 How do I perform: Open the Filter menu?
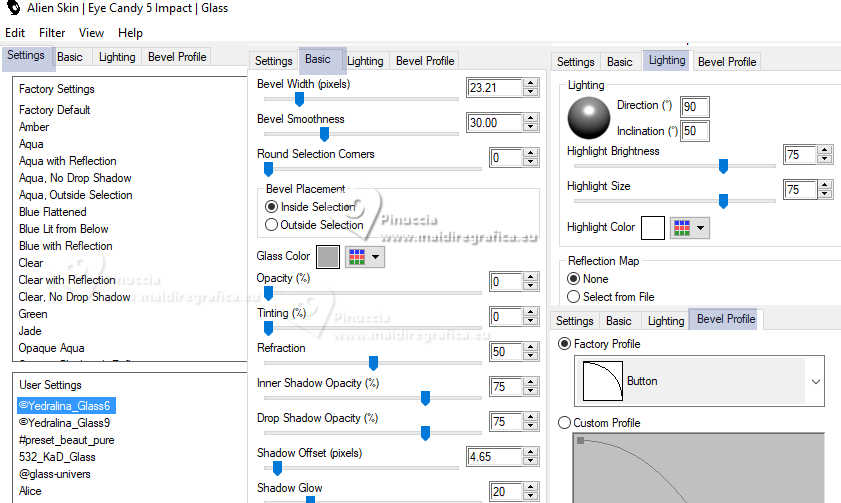52,33
